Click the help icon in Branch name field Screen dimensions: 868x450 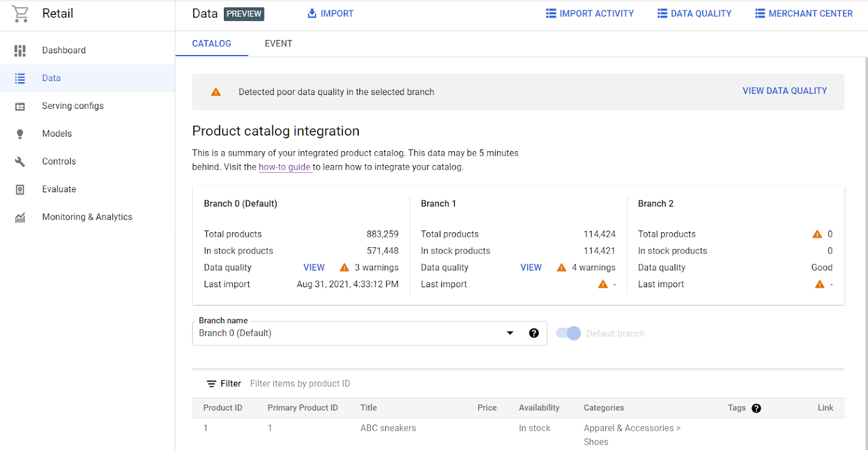coord(534,333)
